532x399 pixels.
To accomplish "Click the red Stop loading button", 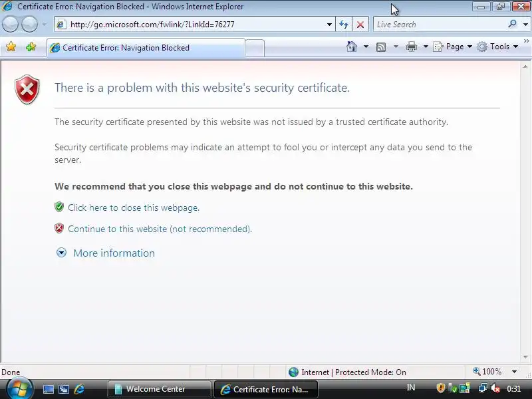I will point(360,25).
